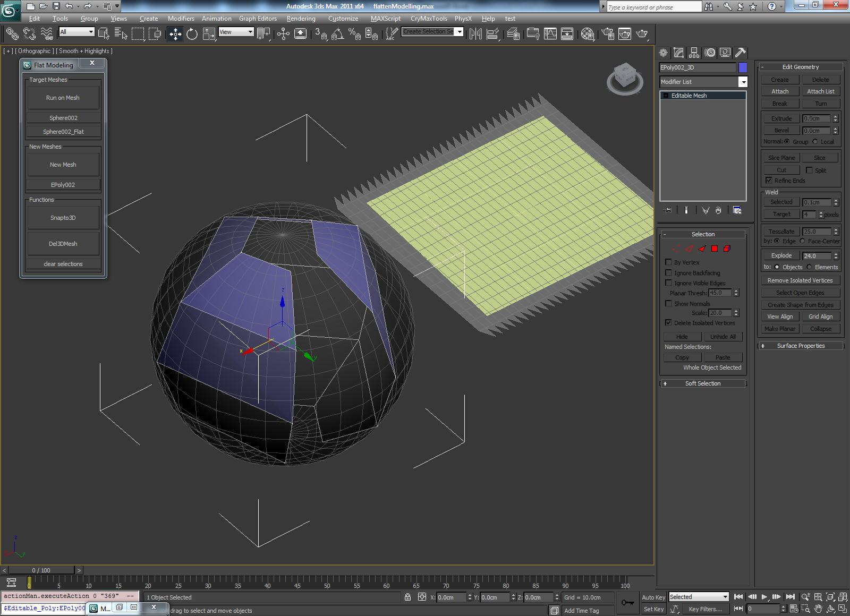Switch to the Hierarchy panel icon
The image size is (850, 616).
694,53
